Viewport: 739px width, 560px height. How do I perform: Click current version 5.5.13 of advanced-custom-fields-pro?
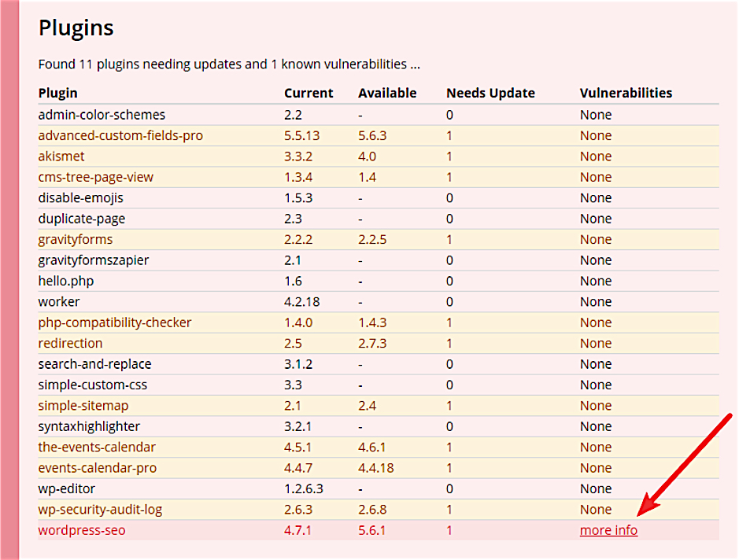[x=302, y=135]
